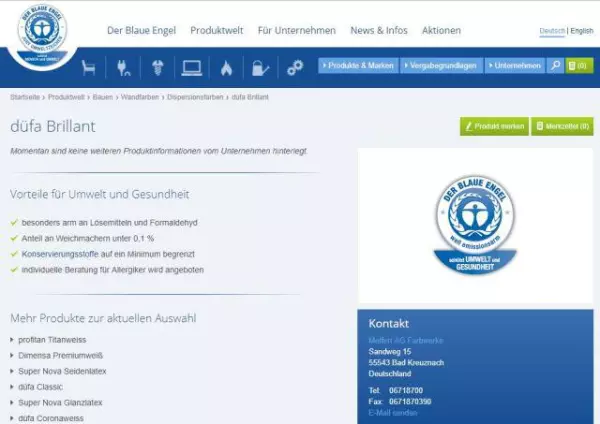The width and height of the screenshot is (600, 424).
Task: Open the watering can category icon
Action: 260,68
